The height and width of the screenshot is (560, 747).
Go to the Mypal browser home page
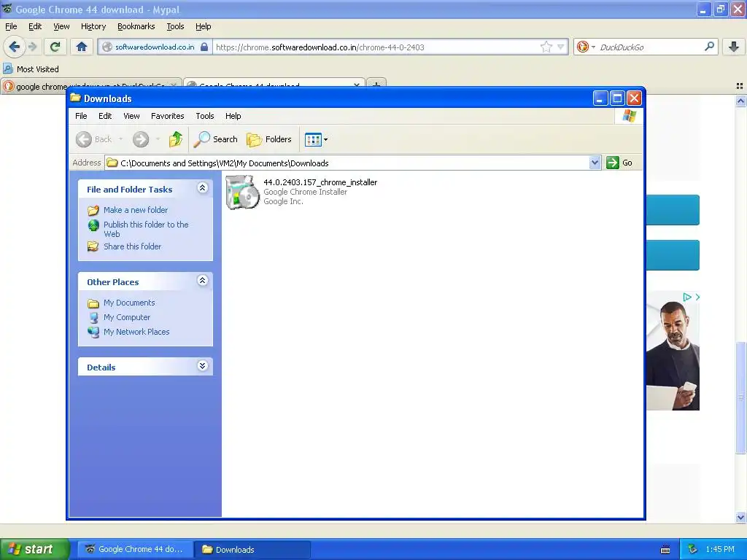tap(82, 47)
